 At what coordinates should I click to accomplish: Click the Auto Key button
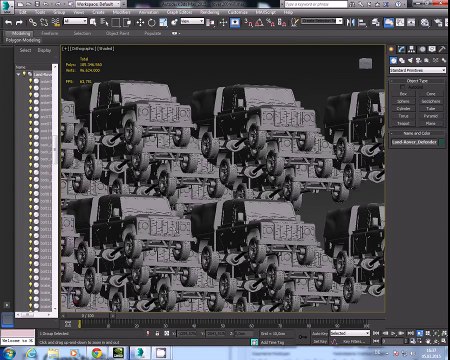pyautogui.click(x=320, y=333)
